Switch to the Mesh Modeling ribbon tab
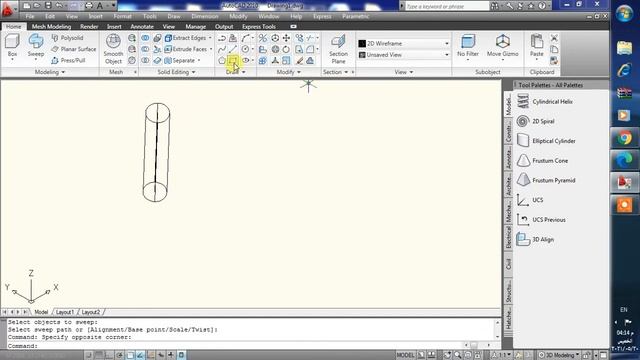This screenshot has height=360, width=640. pos(51,27)
